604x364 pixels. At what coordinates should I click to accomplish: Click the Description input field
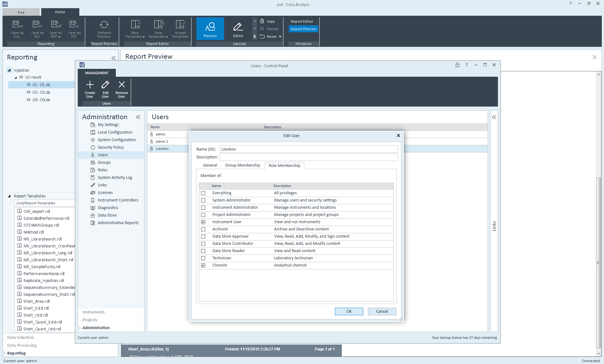[x=308, y=157]
